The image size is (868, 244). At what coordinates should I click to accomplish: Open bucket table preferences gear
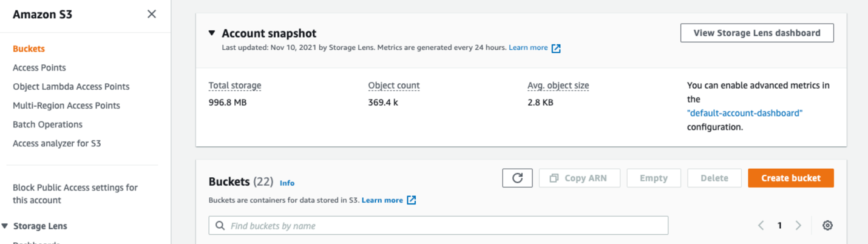coord(827,225)
